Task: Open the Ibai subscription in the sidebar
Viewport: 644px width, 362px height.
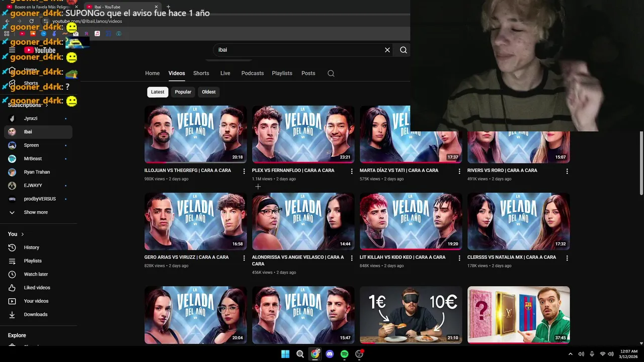Action: tap(38, 132)
